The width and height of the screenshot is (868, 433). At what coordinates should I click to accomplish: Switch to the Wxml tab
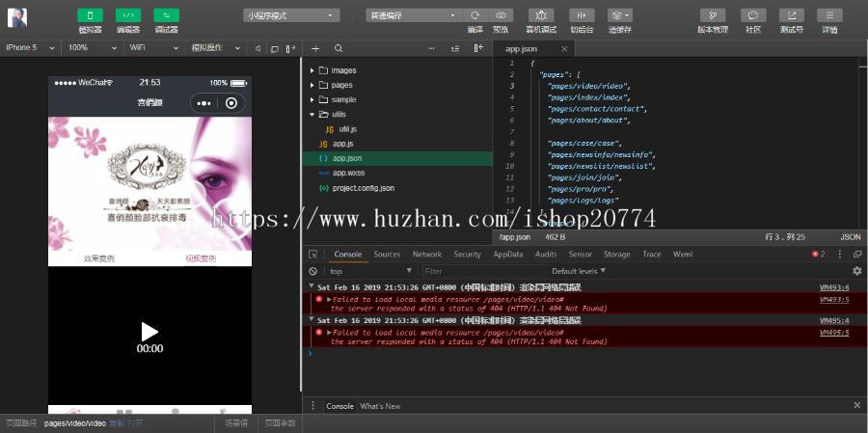[683, 255]
